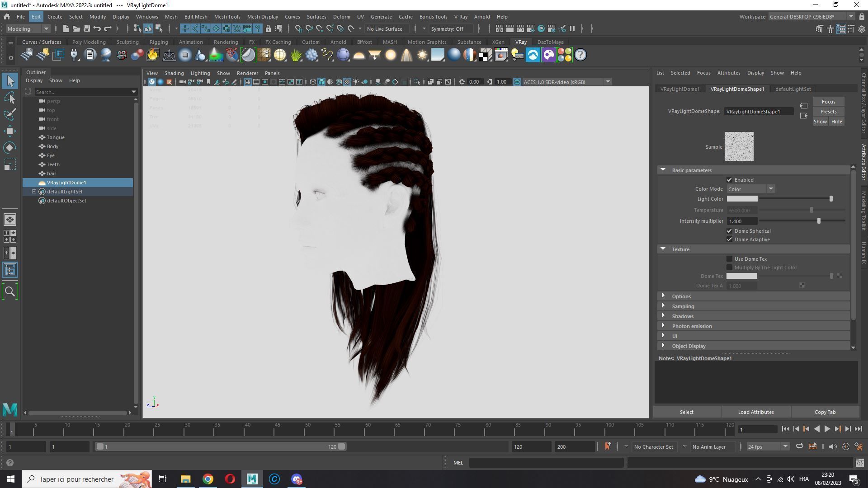
Task: Click the Save scene icon
Action: tap(87, 29)
